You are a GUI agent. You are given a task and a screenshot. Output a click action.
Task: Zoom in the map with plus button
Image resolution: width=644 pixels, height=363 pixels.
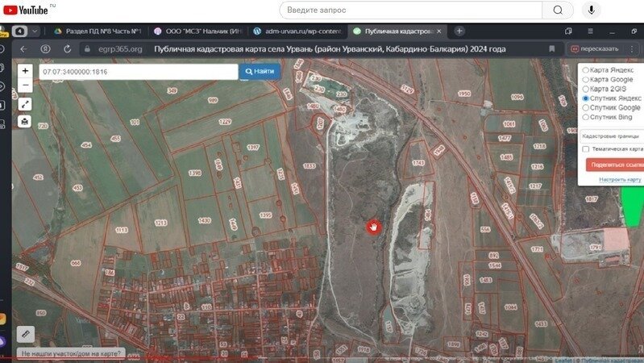[25, 71]
